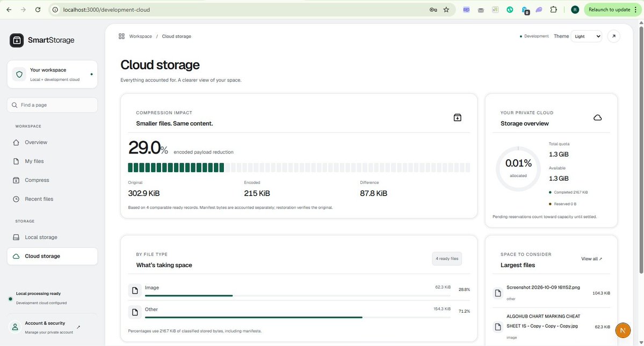This screenshot has width=644, height=346.
Task: Click the Image file type usage bar
Action: [298, 296]
